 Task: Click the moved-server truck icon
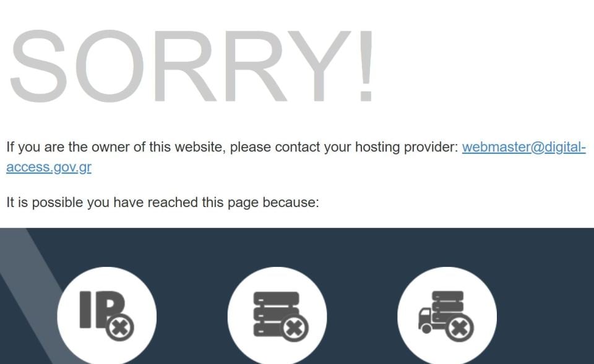446,316
